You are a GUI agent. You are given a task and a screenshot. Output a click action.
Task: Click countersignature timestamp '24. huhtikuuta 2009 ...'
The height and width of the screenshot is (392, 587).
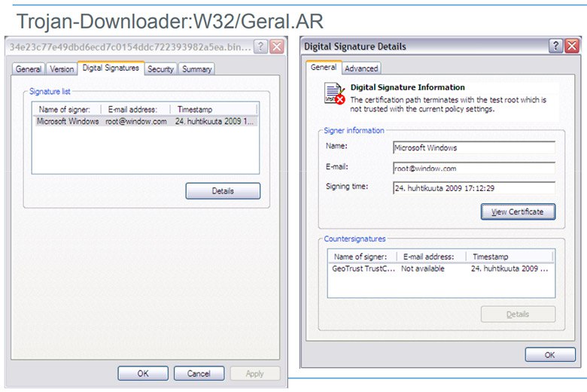(x=509, y=269)
